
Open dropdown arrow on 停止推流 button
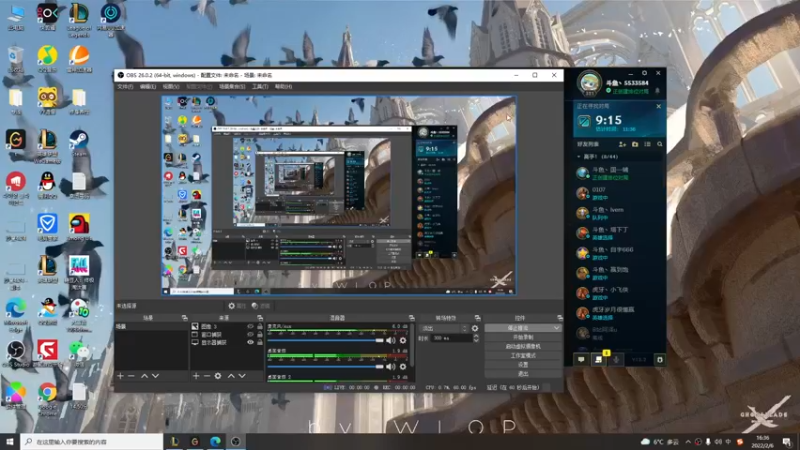point(556,328)
